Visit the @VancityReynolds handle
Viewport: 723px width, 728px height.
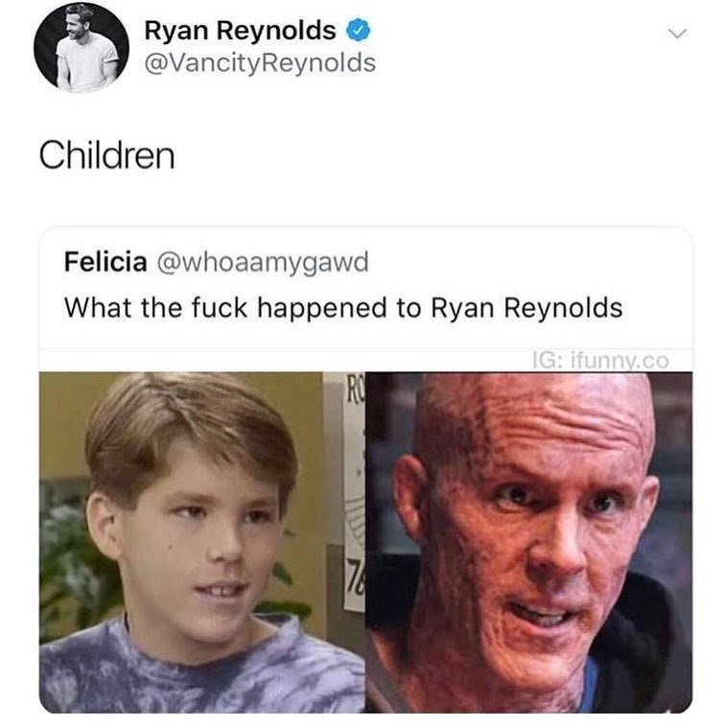click(260, 63)
